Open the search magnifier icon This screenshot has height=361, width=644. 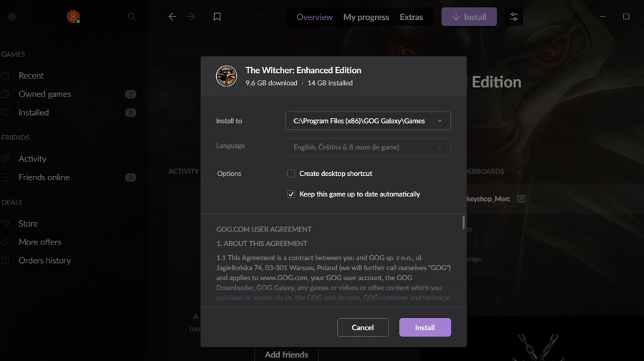[x=132, y=16]
